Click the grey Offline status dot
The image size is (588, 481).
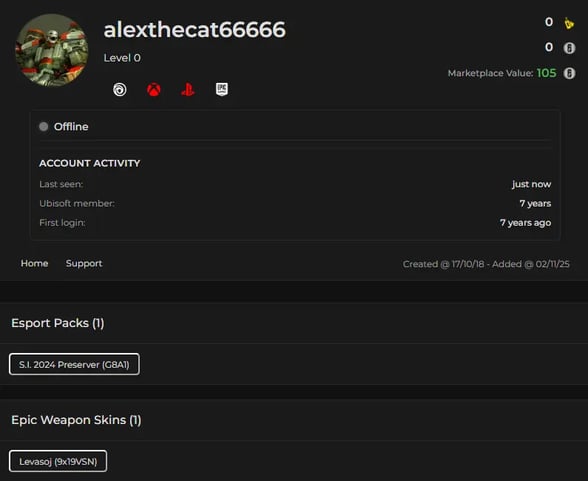(44, 127)
